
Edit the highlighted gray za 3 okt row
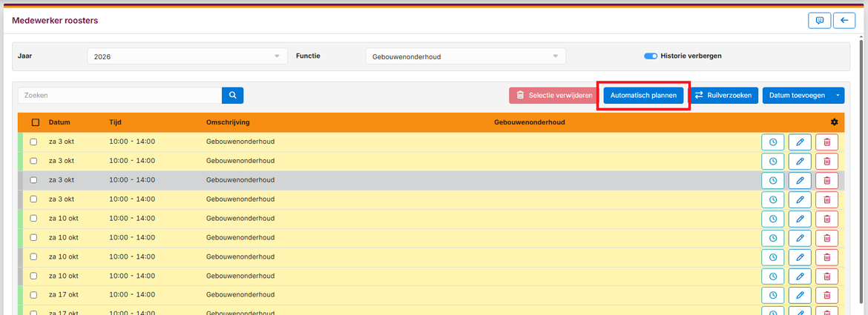pyautogui.click(x=800, y=180)
